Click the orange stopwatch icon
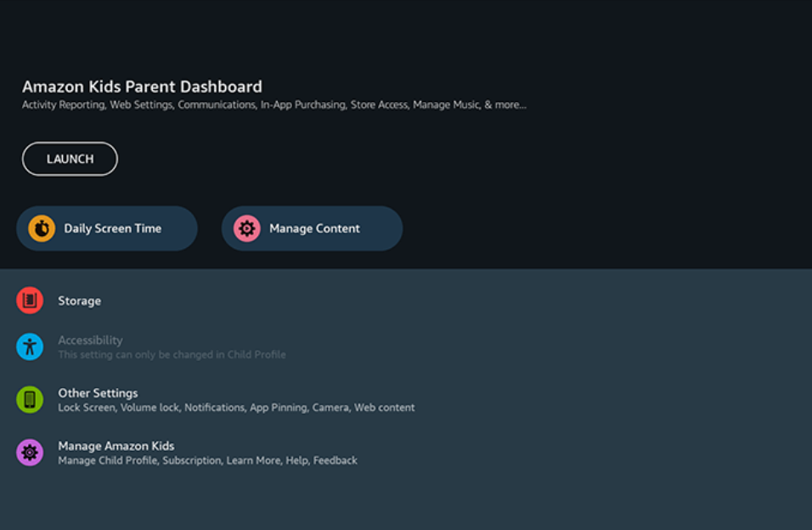This screenshot has height=530, width=812. (42, 228)
